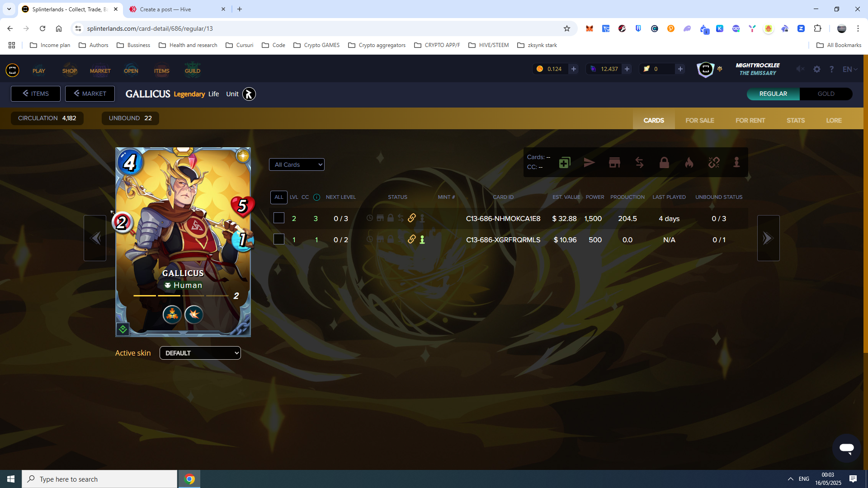The image size is (868, 488).
Task: Click the lock cards padlock icon
Action: 664,163
